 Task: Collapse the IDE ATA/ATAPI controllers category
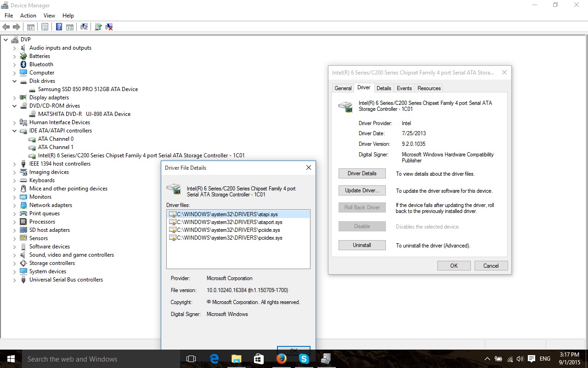coord(14,131)
